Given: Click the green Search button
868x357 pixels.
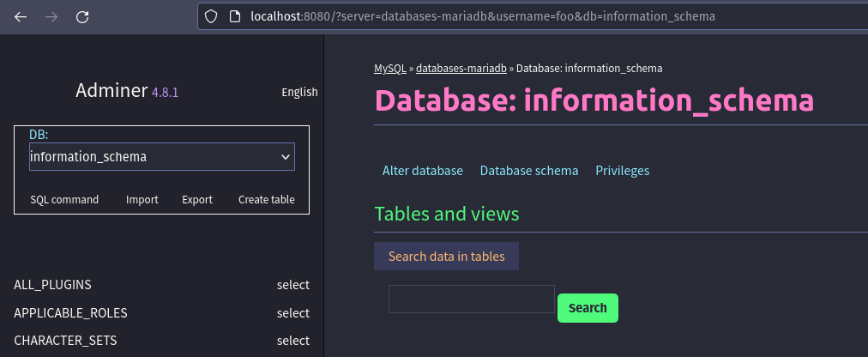Looking at the screenshot, I should [588, 308].
